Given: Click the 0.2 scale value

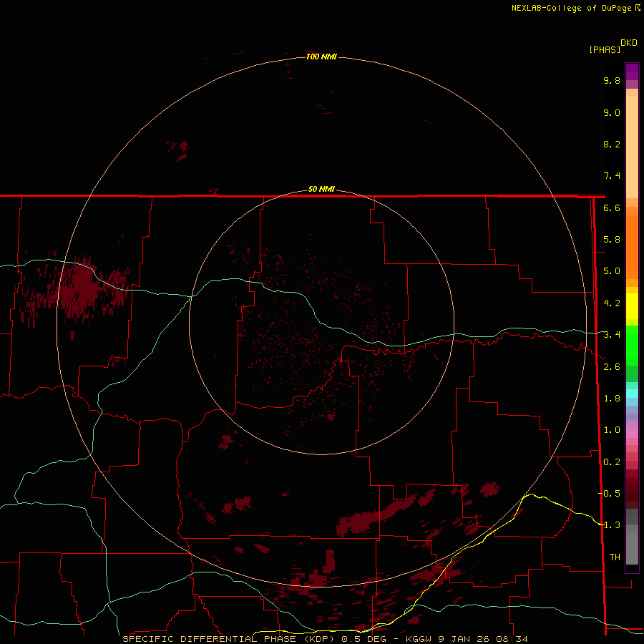Looking at the screenshot, I should [612, 462].
